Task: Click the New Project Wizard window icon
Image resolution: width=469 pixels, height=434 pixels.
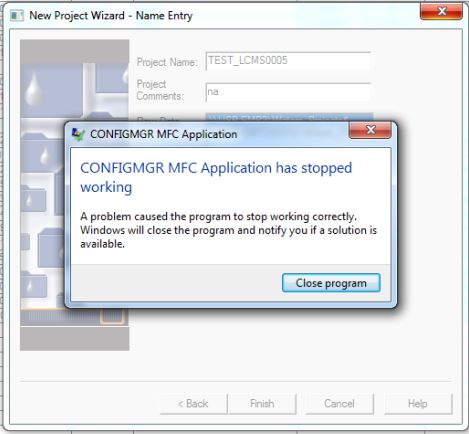Action: coord(17,16)
